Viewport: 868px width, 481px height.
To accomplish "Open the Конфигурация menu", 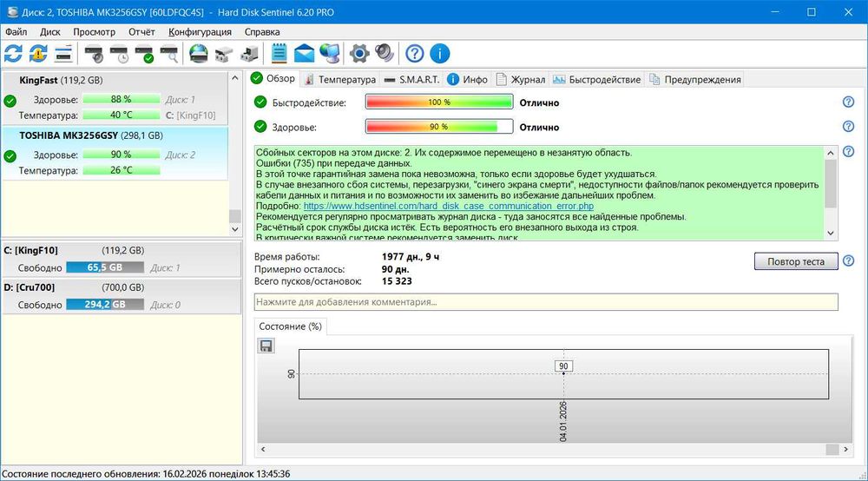I will click(x=200, y=31).
